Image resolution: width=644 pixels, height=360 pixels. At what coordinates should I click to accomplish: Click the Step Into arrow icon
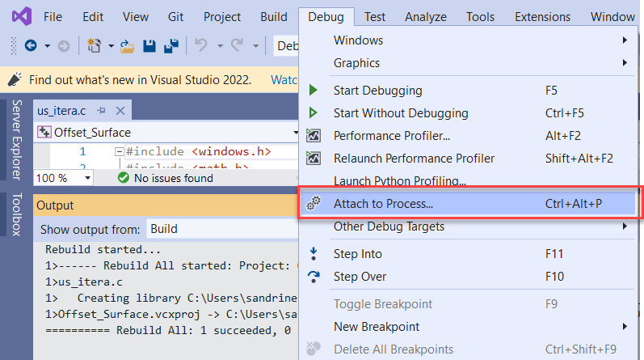[314, 254]
